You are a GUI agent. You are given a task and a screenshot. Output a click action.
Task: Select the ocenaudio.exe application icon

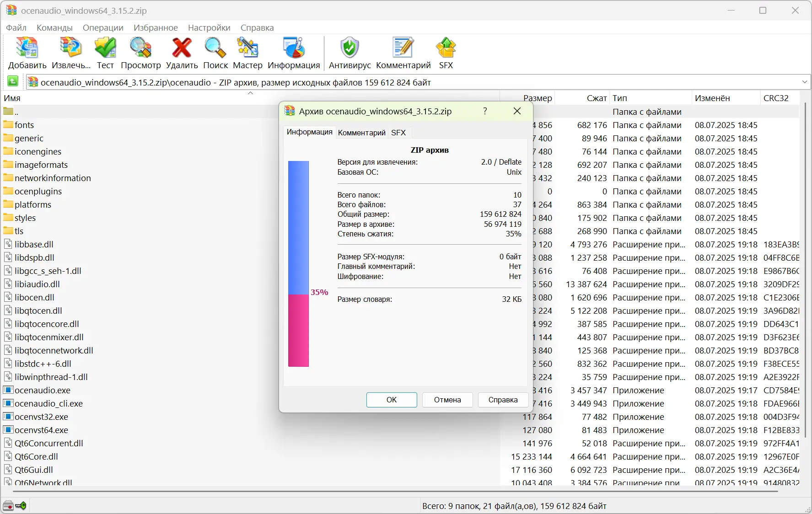8,390
